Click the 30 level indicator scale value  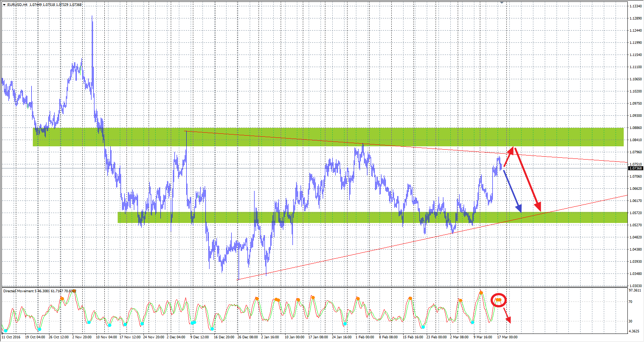pos(631,321)
